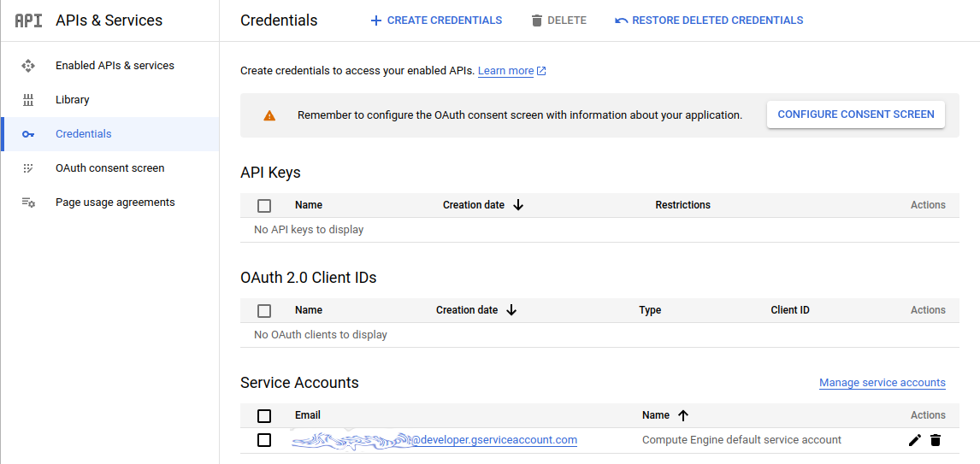Screen dimensions: 980x464
Task: Toggle the API Keys select-all checkbox
Action: pos(264,205)
